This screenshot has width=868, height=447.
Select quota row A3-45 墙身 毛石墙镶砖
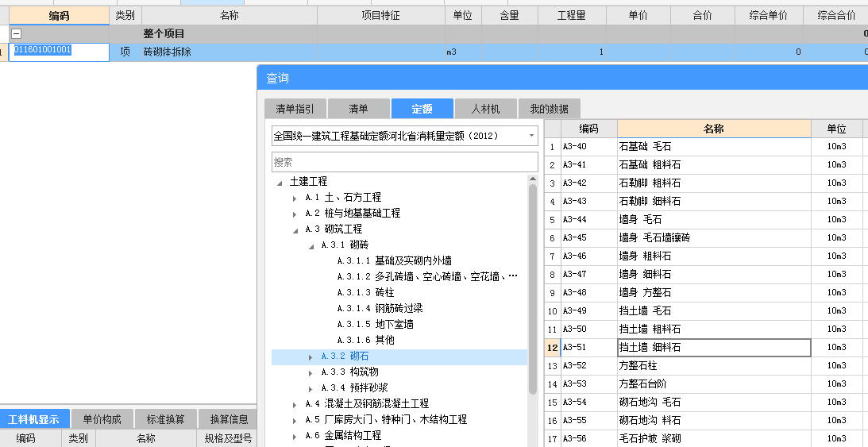[x=706, y=238]
